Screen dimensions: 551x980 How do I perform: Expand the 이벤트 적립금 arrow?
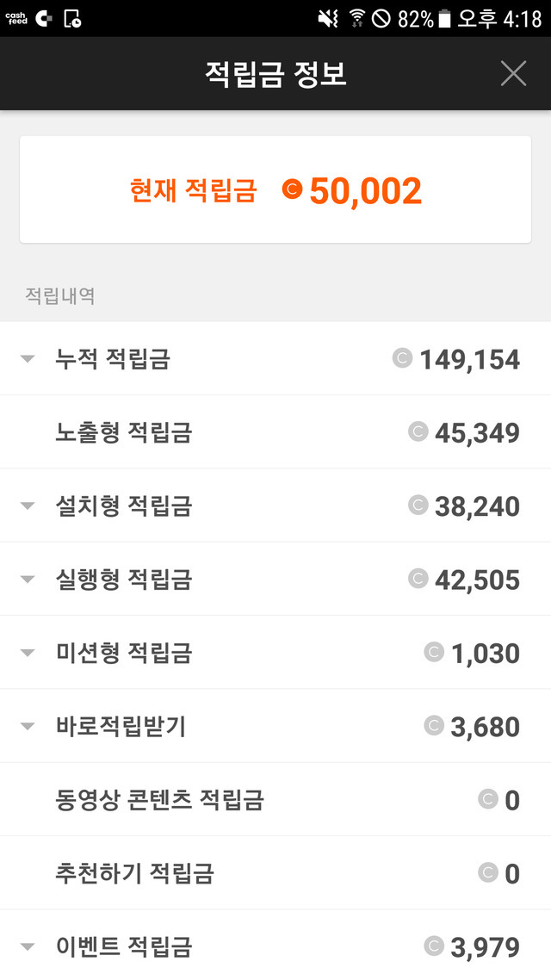coord(28,946)
